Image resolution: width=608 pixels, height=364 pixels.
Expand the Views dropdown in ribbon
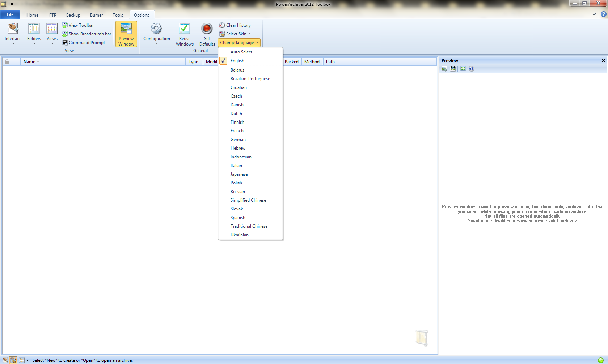(52, 33)
